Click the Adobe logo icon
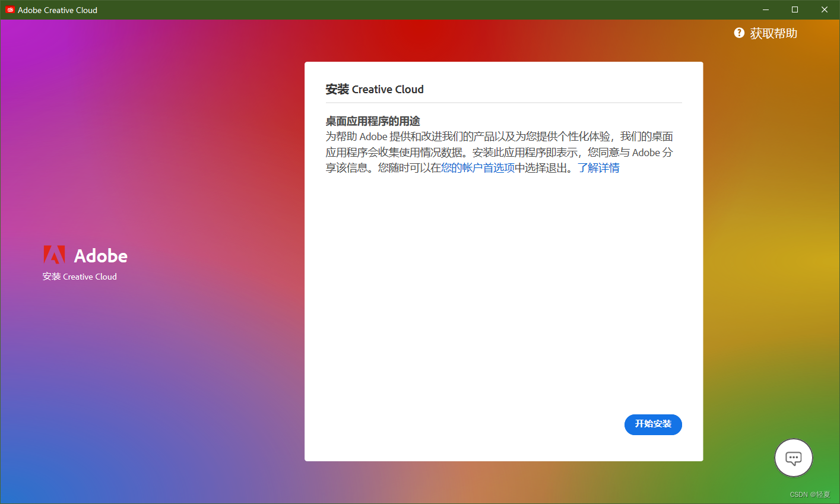Viewport: 840px width, 504px height. [x=54, y=255]
